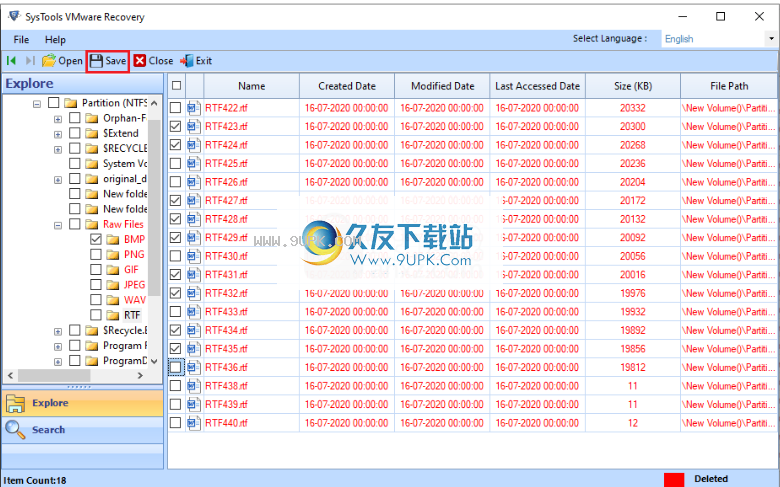
Task: Open the Help menu
Action: click(55, 40)
